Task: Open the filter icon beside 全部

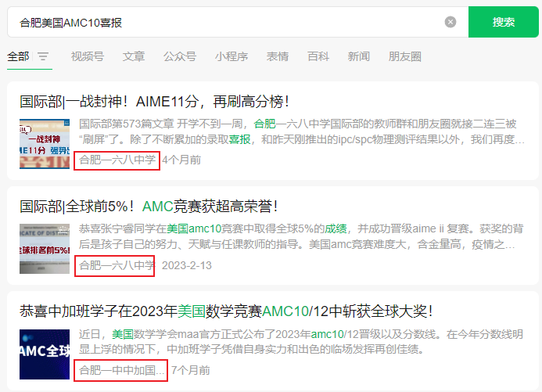Action: (x=43, y=56)
